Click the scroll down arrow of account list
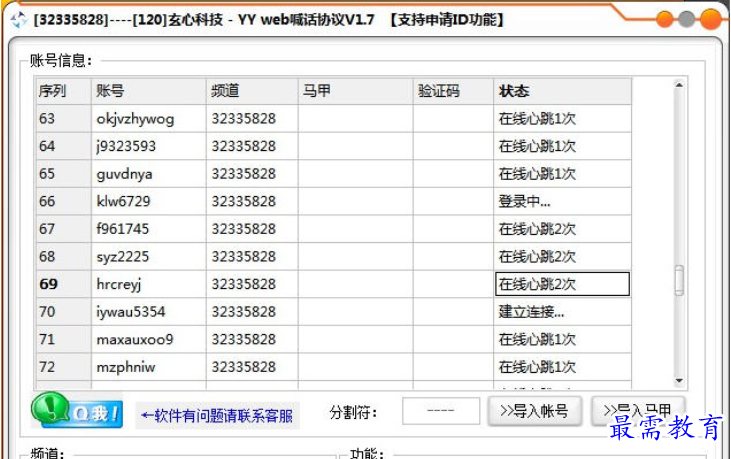731x459 pixels. [x=679, y=381]
